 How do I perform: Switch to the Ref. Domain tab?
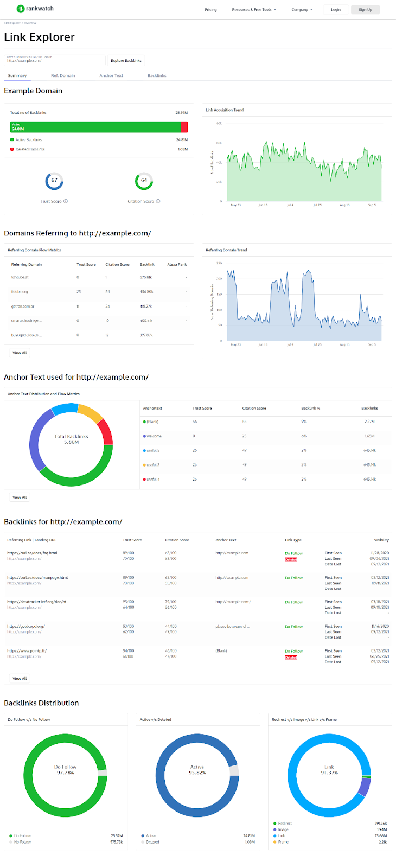click(63, 76)
